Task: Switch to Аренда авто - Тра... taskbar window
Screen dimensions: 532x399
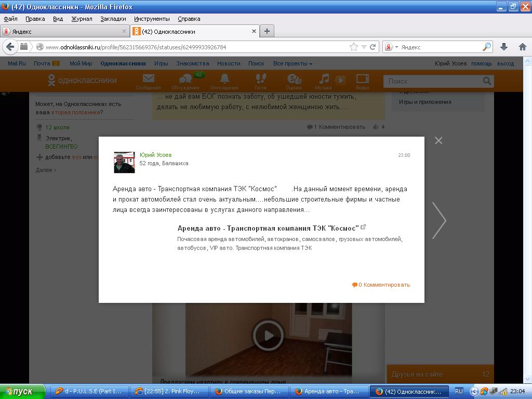Action: click(x=328, y=392)
